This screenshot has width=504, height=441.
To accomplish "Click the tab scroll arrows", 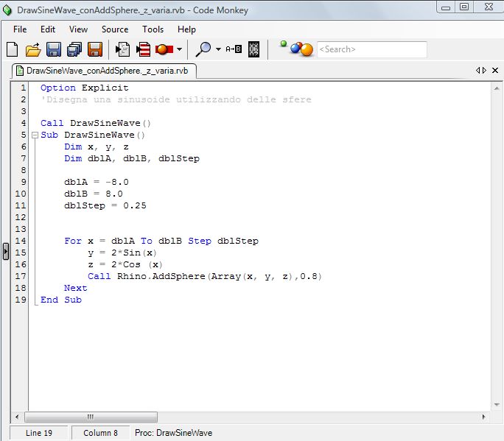I will [x=481, y=71].
